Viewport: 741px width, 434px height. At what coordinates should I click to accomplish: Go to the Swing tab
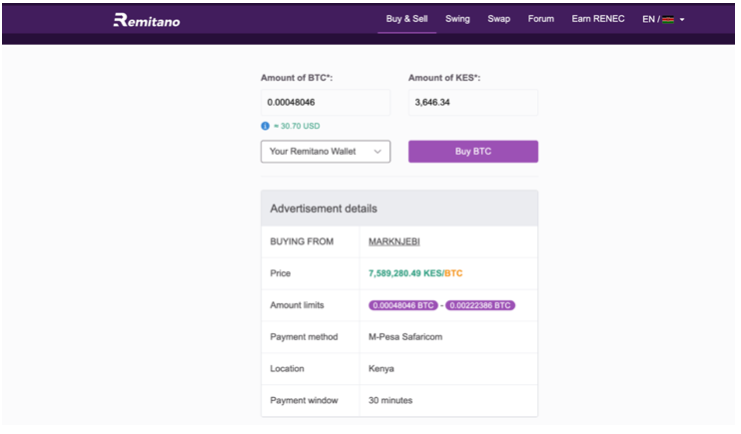(x=457, y=19)
